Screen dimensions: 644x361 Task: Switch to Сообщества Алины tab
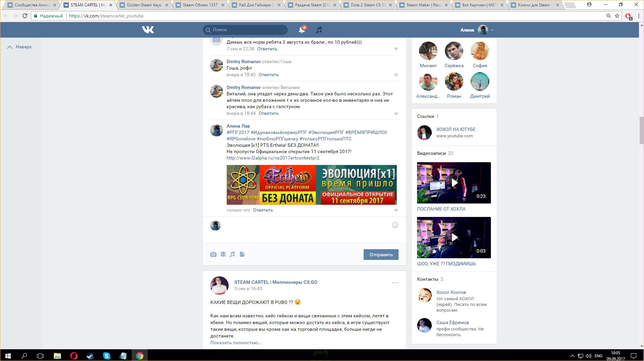32,5
